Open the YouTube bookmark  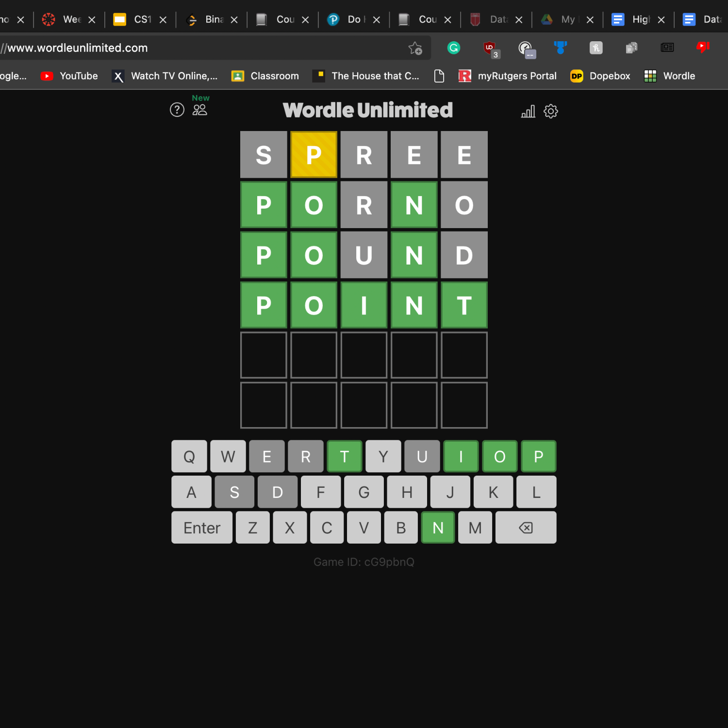[69, 76]
